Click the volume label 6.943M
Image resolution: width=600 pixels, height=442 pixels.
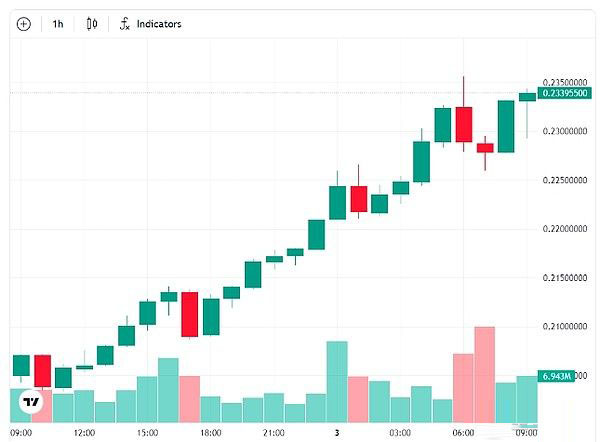point(556,376)
